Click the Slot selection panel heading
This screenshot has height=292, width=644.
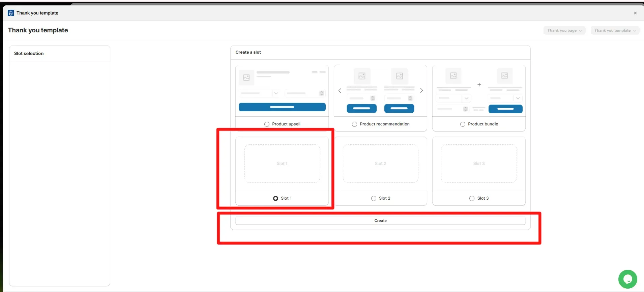pyautogui.click(x=29, y=53)
